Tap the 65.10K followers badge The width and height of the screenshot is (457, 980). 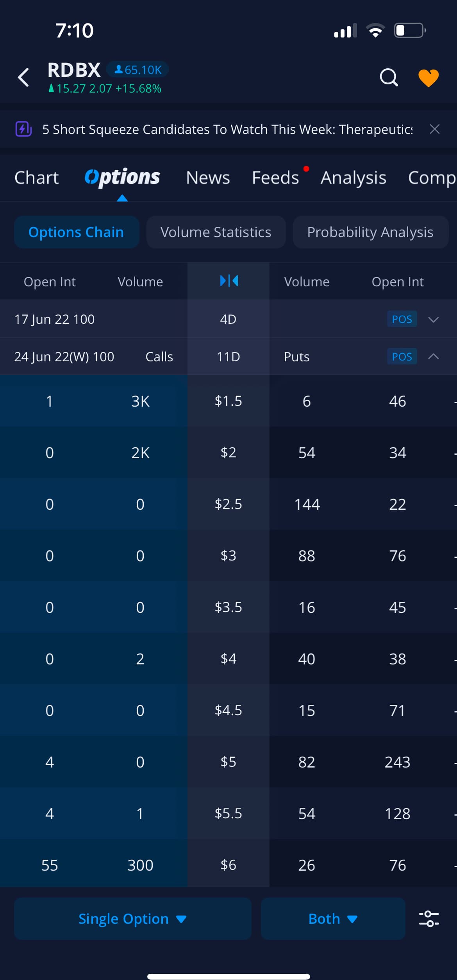137,70
